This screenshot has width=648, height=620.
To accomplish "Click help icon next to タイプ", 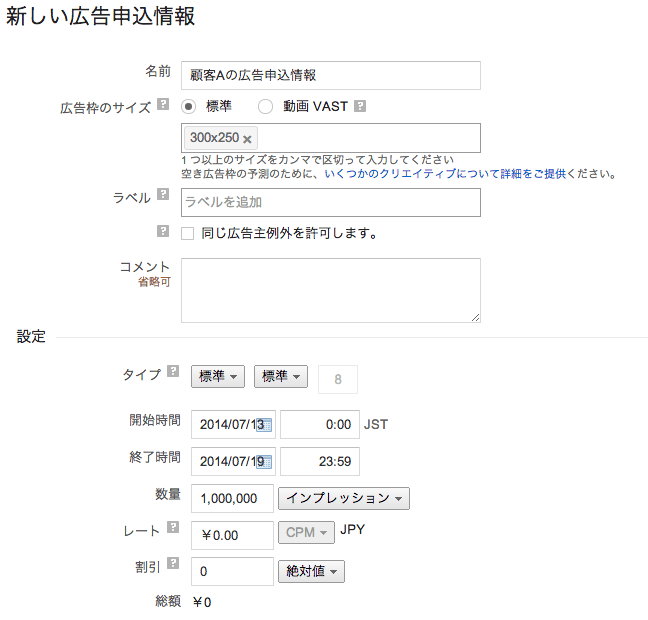I will (x=173, y=372).
